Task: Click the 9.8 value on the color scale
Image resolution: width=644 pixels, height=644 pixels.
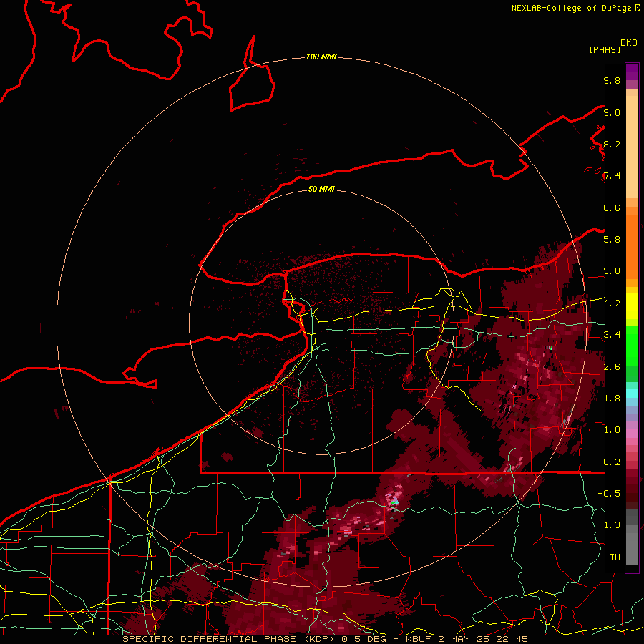Action: (x=612, y=80)
